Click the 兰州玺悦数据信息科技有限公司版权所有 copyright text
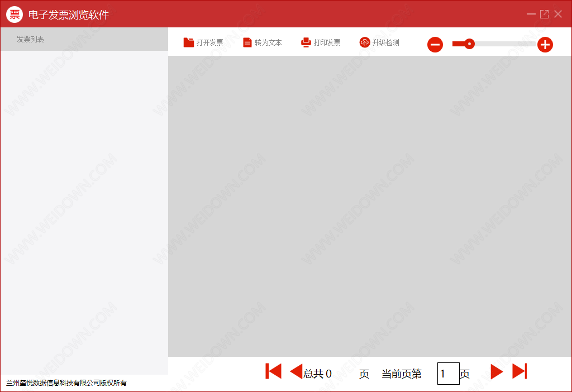572x392 pixels. click(66, 383)
